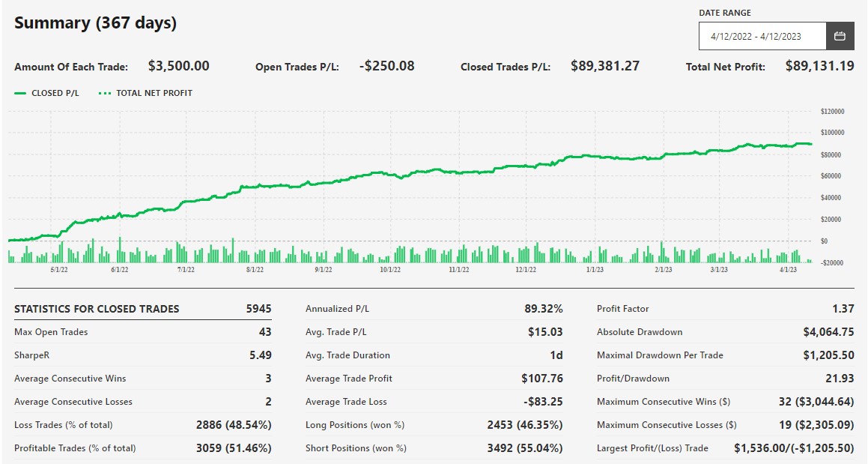This screenshot has height=464, width=868.
Task: Select the Open Trades P/L amount
Action: click(386, 66)
